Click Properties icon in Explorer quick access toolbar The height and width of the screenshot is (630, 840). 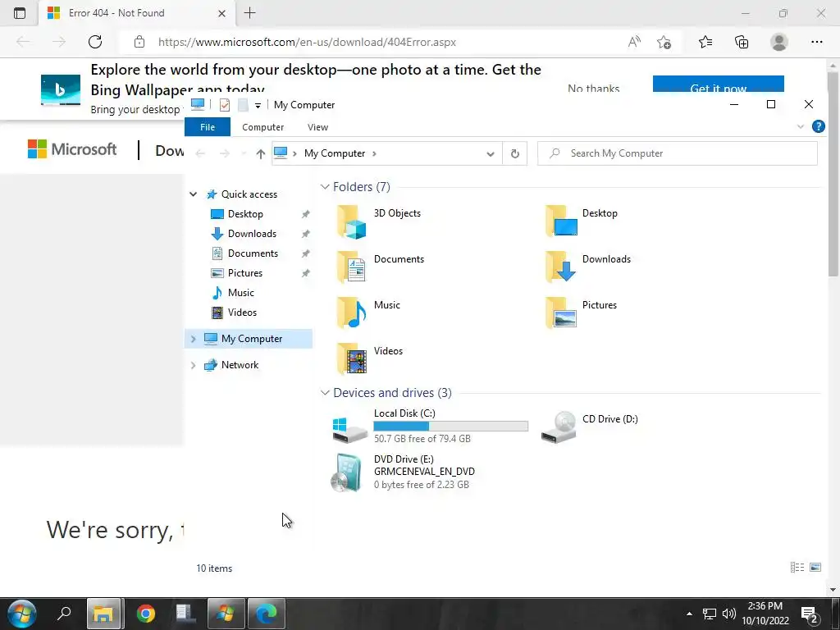tap(225, 105)
